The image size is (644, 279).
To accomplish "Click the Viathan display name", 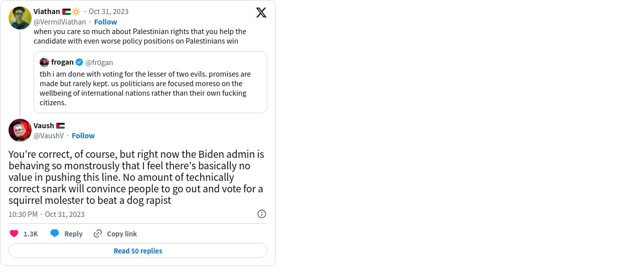I will coord(47,12).
